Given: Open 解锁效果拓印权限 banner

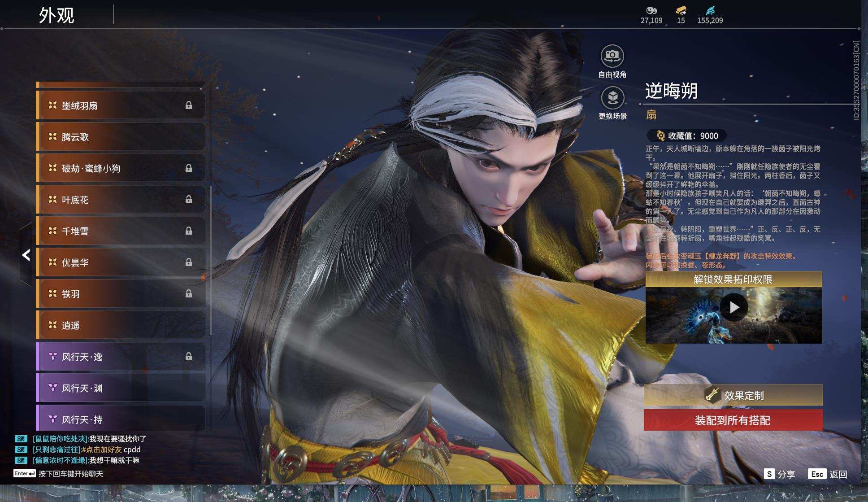Looking at the screenshot, I should point(733,279).
